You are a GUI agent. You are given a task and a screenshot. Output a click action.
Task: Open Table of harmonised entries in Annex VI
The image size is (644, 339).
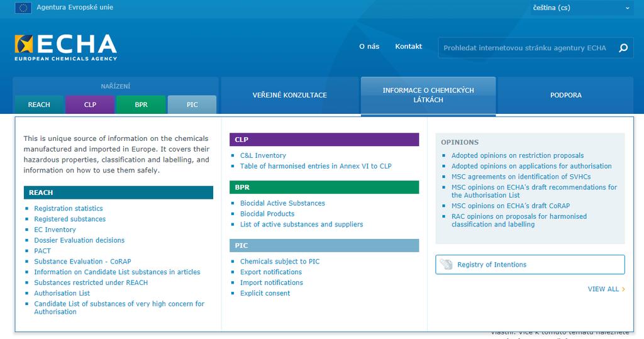316,167
